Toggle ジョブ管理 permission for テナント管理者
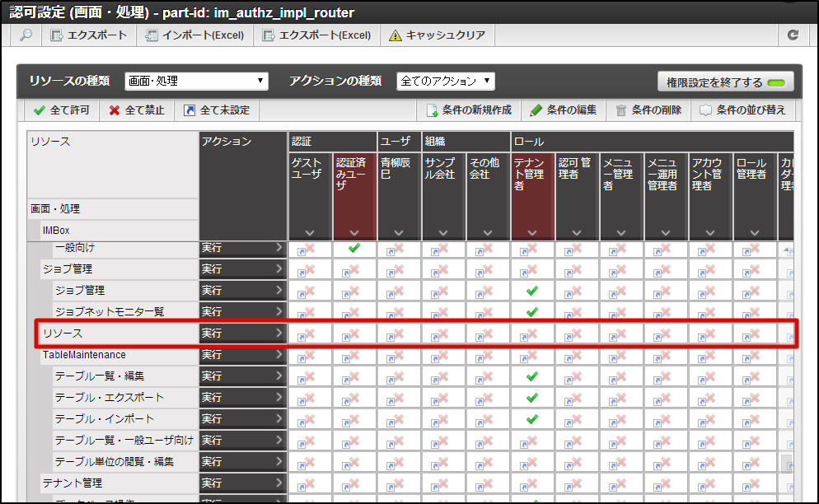 point(532,291)
